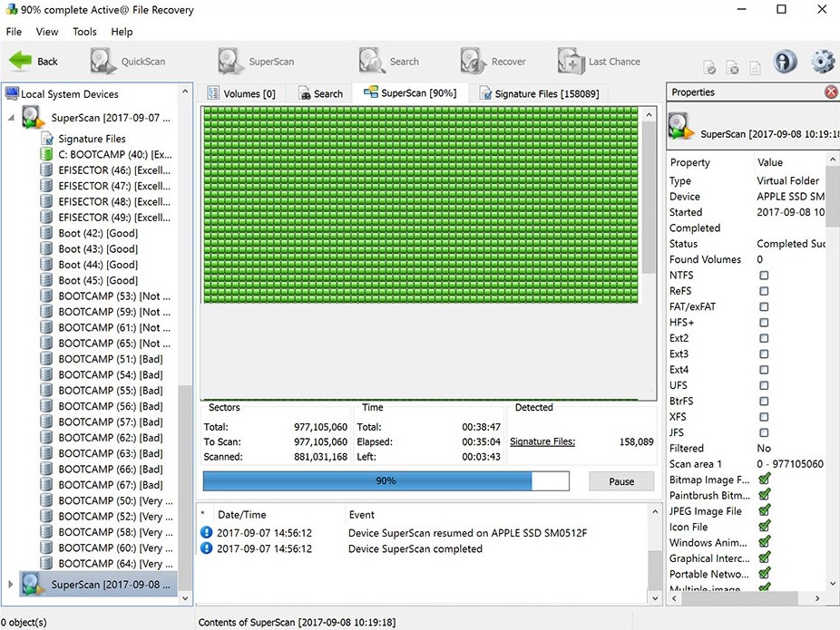Screen dimensions: 840x630
Task: Click the BOOTCAMP (53:) volume icon
Action: 46,296
